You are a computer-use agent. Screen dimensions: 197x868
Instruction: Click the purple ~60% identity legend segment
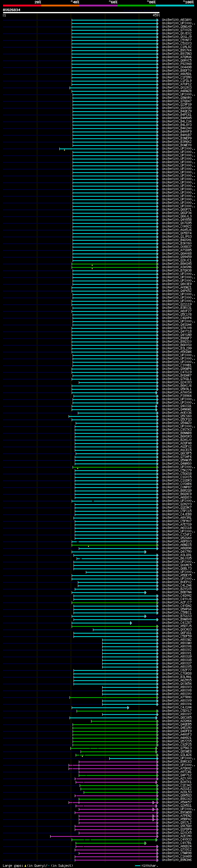tap(98, 6)
